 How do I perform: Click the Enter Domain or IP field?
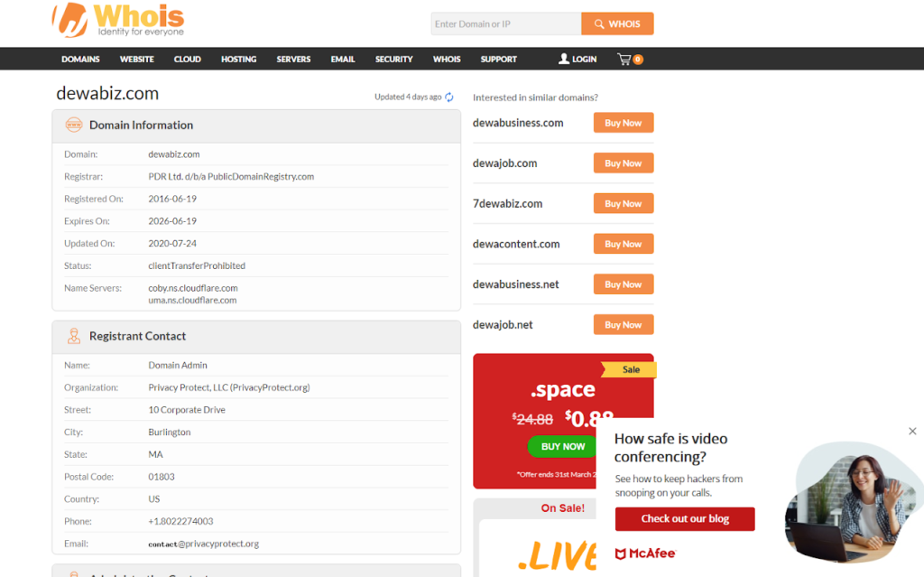pos(505,23)
